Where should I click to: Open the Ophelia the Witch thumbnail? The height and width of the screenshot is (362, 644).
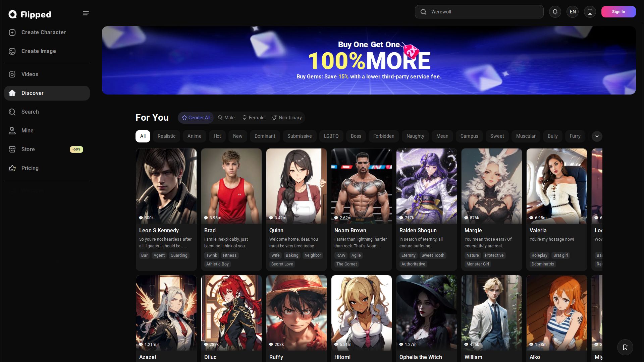427,313
